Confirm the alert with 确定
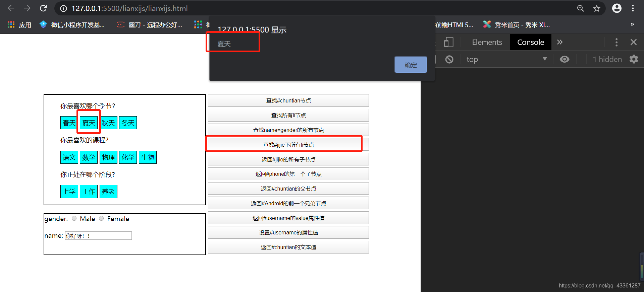Viewport: 644px width, 292px height. (411, 65)
